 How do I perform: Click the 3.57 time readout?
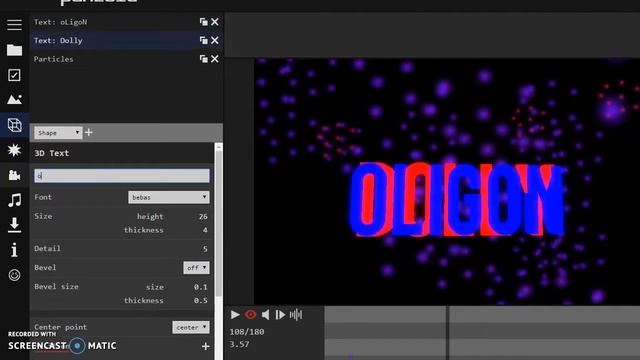coord(239,344)
